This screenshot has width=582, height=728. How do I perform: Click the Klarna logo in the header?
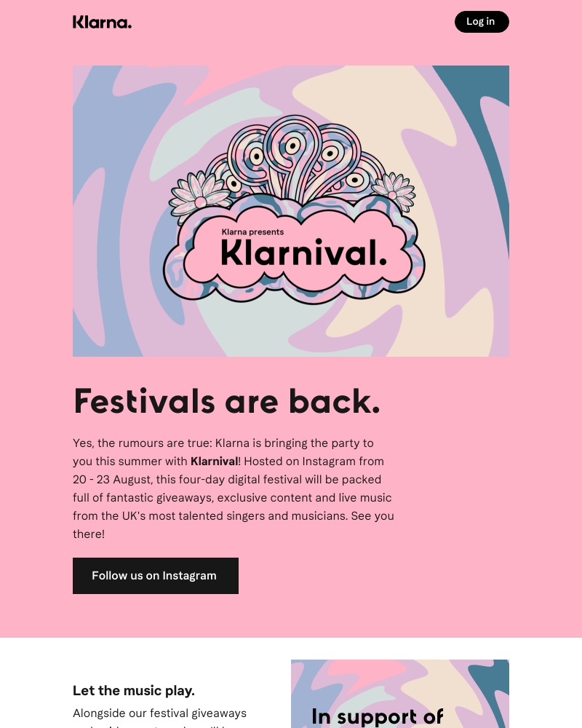tap(102, 22)
